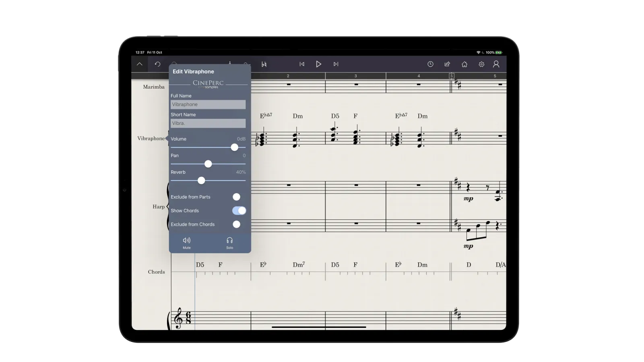Click bar 4 in the ruler
The height and width of the screenshot is (362, 644).
(419, 76)
